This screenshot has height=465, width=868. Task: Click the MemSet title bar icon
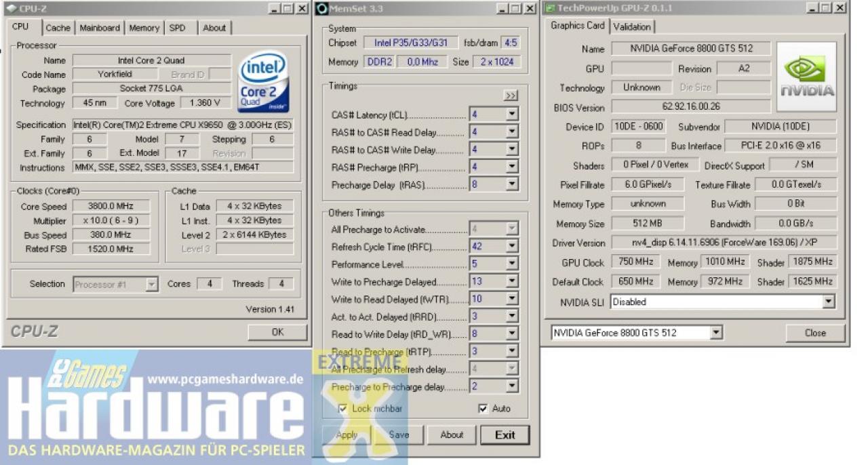pos(321,8)
